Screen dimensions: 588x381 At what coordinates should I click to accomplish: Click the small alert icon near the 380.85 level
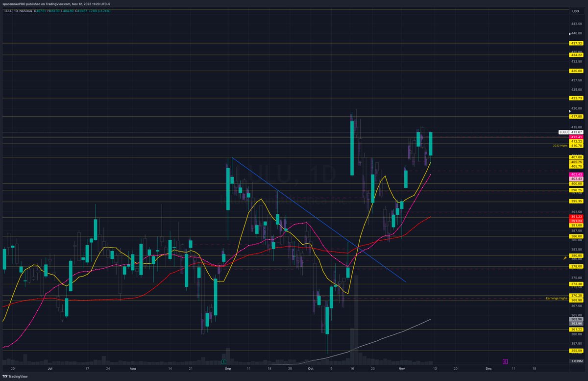click(x=565, y=257)
